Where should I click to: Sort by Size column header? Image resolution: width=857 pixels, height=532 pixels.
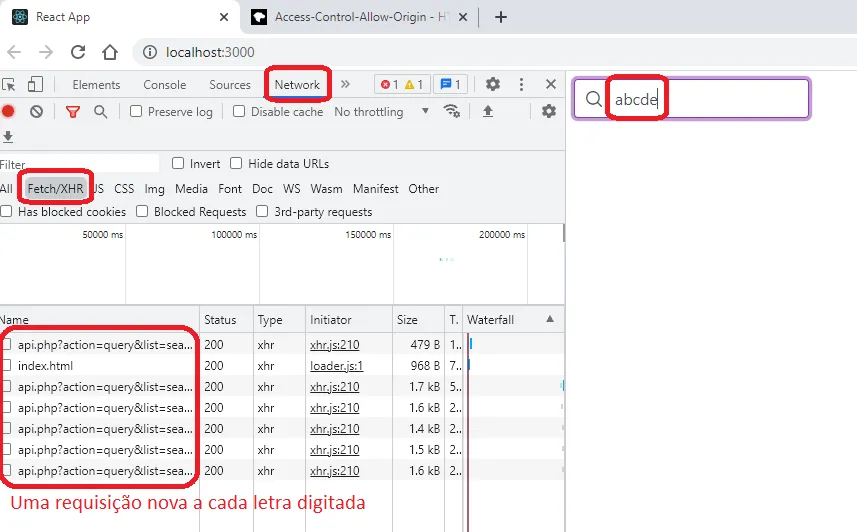[x=418, y=320]
